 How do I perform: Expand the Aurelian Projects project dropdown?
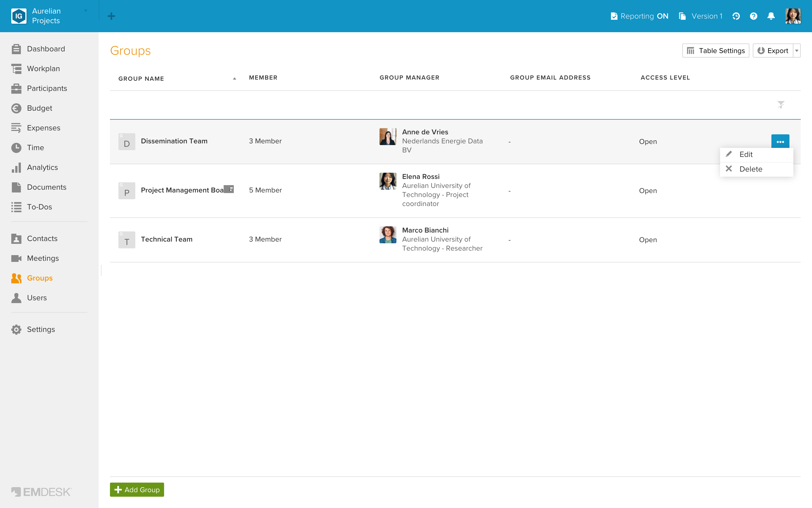point(86,11)
